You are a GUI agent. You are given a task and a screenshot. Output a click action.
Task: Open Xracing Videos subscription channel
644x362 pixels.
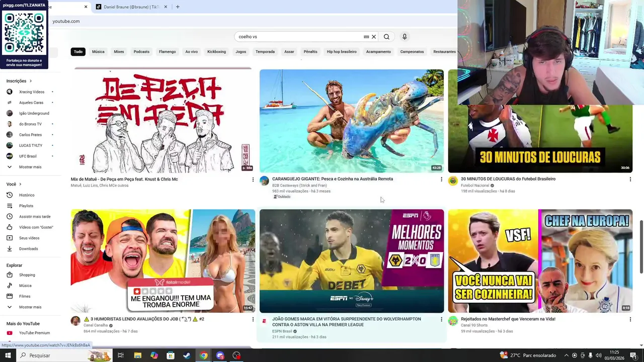coord(32,92)
